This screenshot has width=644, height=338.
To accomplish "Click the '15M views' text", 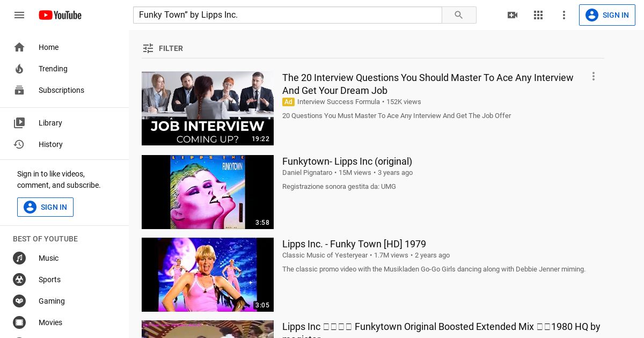I will (x=355, y=173).
